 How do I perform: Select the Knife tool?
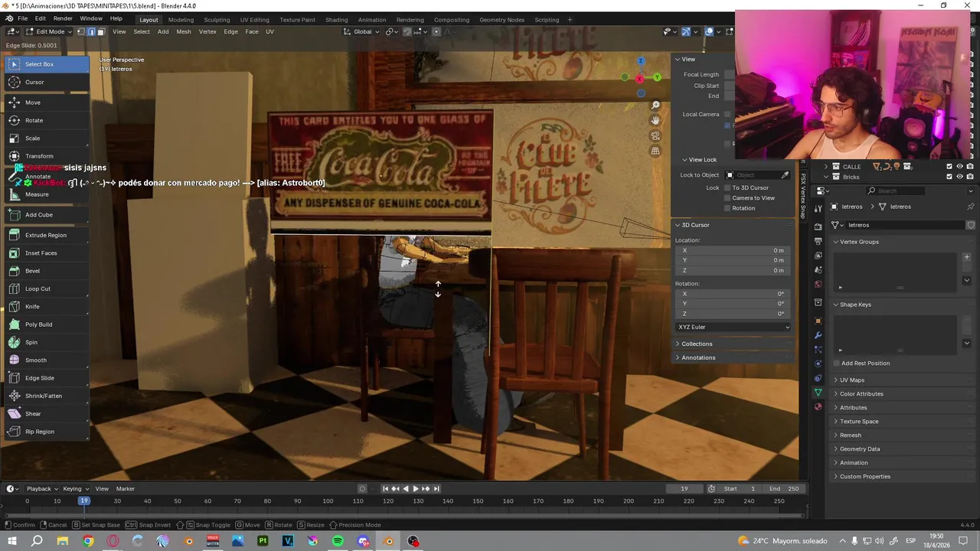pos(46,307)
